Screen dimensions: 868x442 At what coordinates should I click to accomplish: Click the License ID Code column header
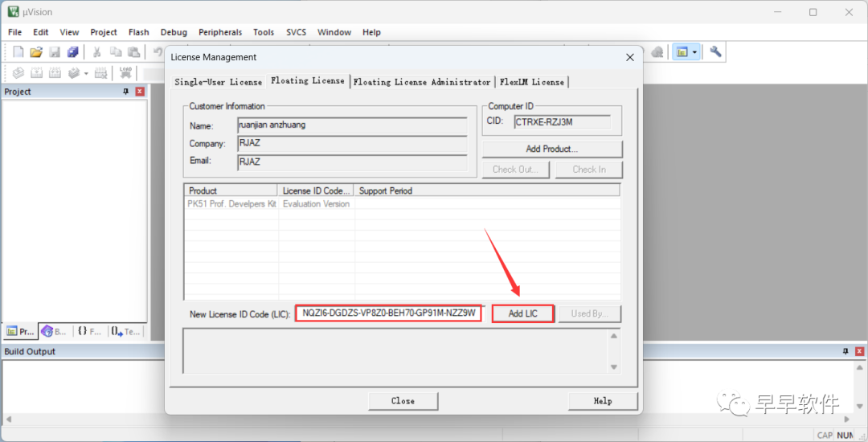point(317,190)
